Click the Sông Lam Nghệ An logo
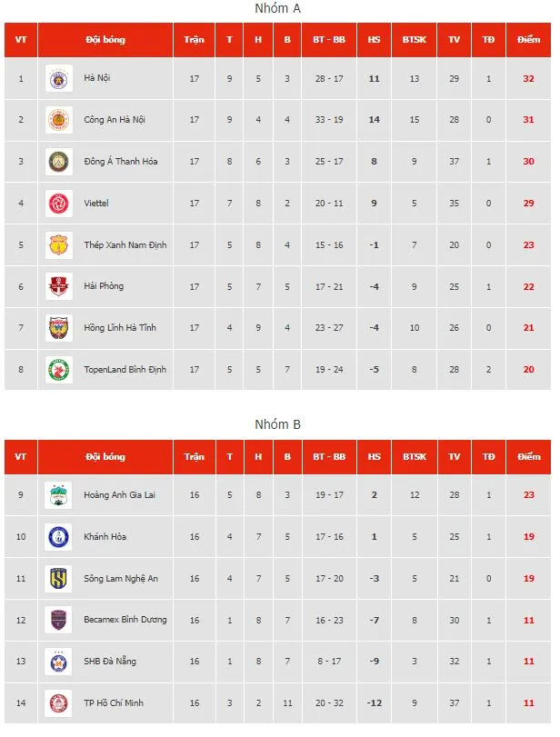The height and width of the screenshot is (737, 560). [60, 579]
